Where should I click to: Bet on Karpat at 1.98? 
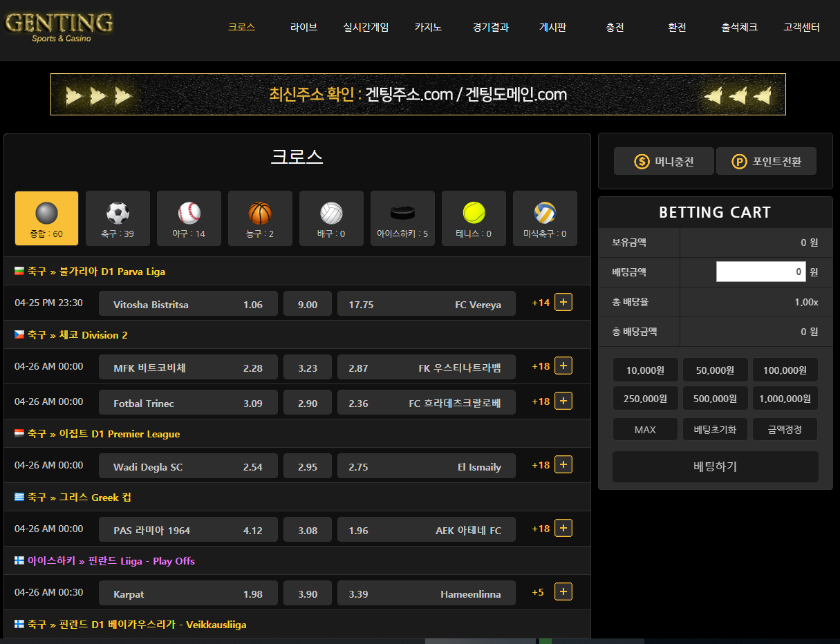pyautogui.click(x=188, y=594)
